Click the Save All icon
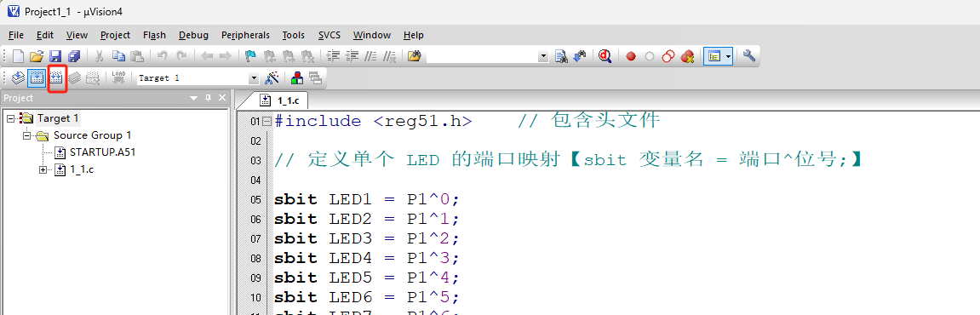 point(74,56)
